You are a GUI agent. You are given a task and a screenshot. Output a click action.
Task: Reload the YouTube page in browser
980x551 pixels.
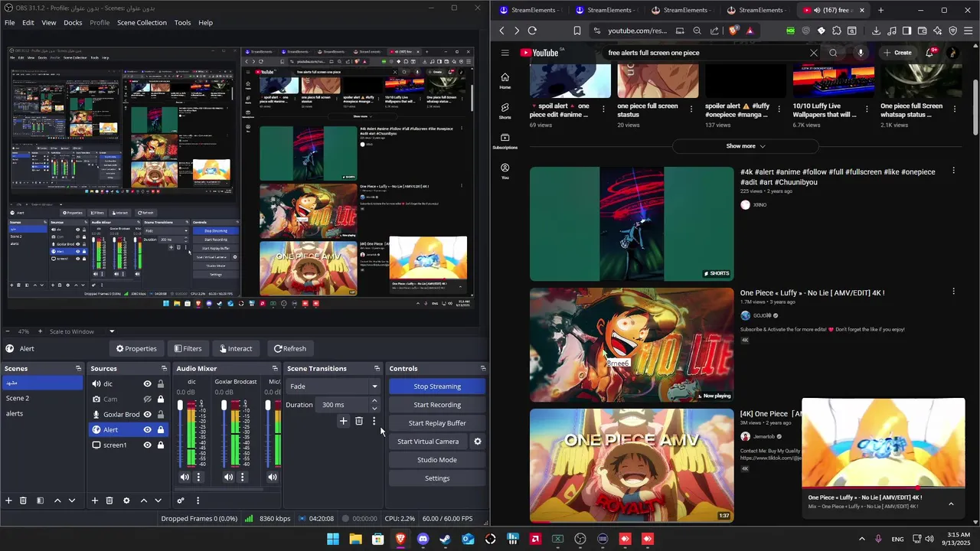(x=532, y=31)
